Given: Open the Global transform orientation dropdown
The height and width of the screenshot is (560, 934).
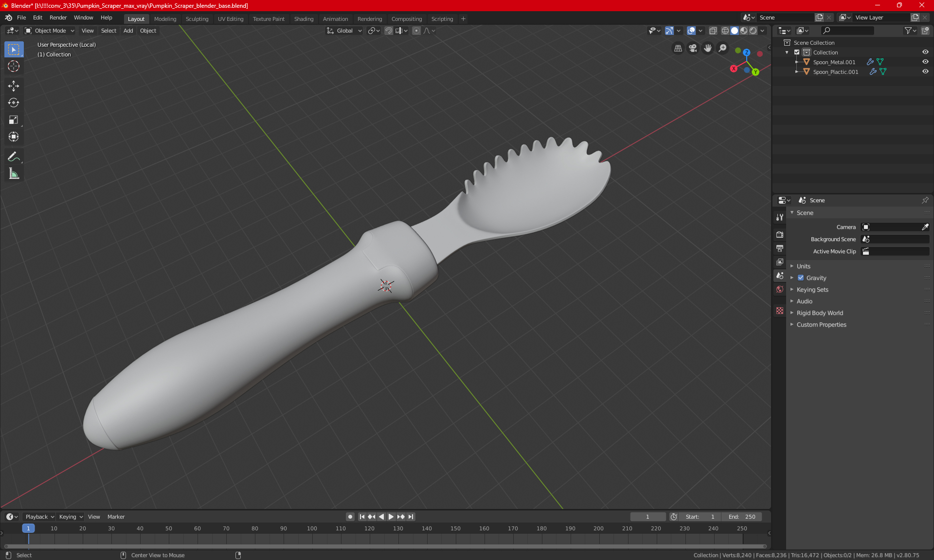Looking at the screenshot, I should [x=344, y=31].
